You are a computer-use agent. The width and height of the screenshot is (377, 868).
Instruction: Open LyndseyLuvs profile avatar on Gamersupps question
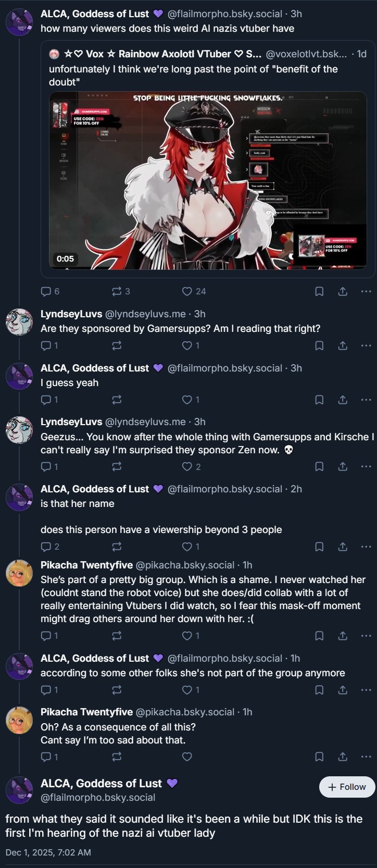point(19,321)
